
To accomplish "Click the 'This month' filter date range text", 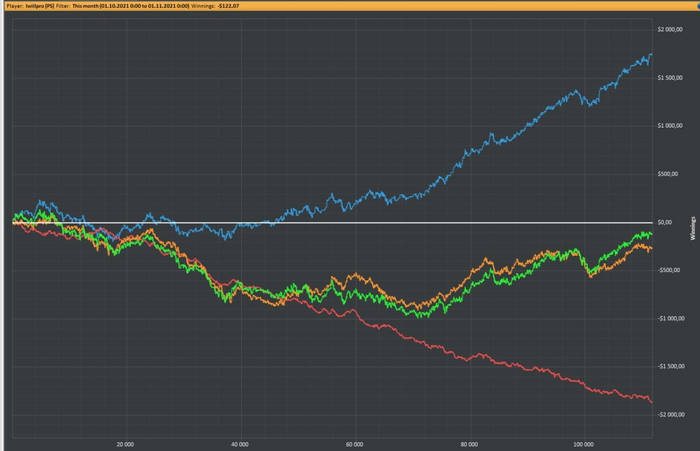I will [x=130, y=6].
